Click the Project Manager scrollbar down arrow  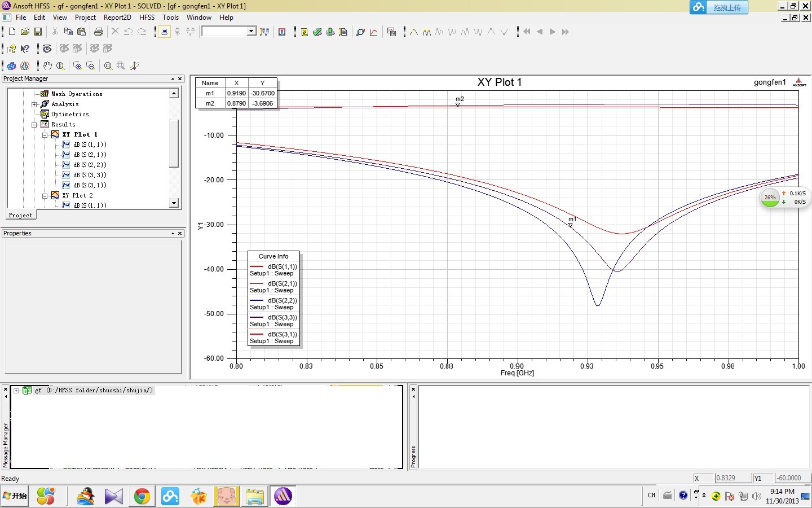point(174,203)
